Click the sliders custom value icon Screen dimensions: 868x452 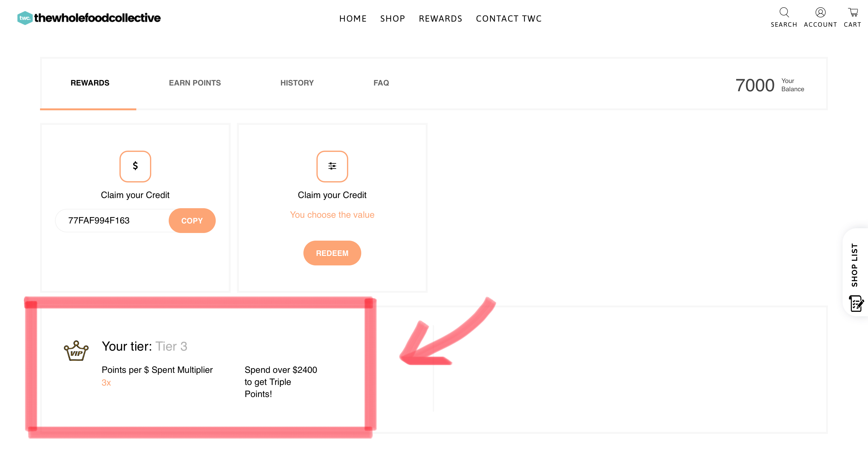click(x=332, y=166)
